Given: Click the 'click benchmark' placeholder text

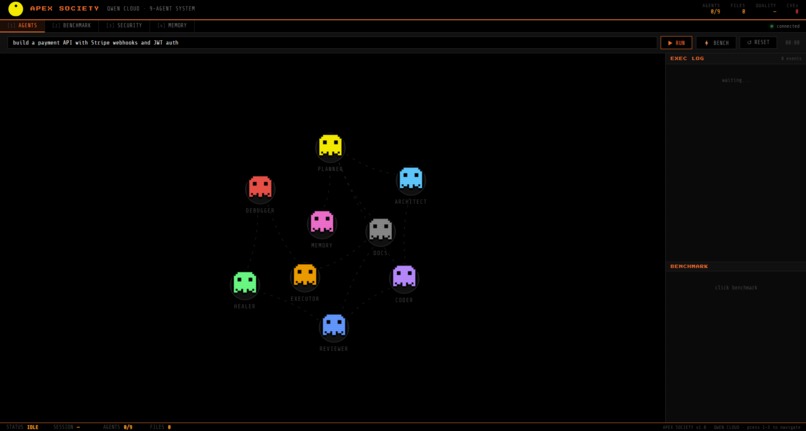Looking at the screenshot, I should (x=736, y=288).
